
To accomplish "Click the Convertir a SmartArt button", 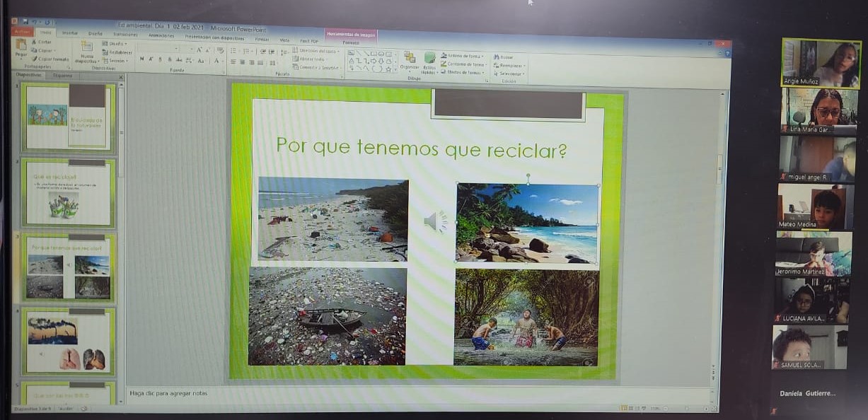I will point(316,67).
